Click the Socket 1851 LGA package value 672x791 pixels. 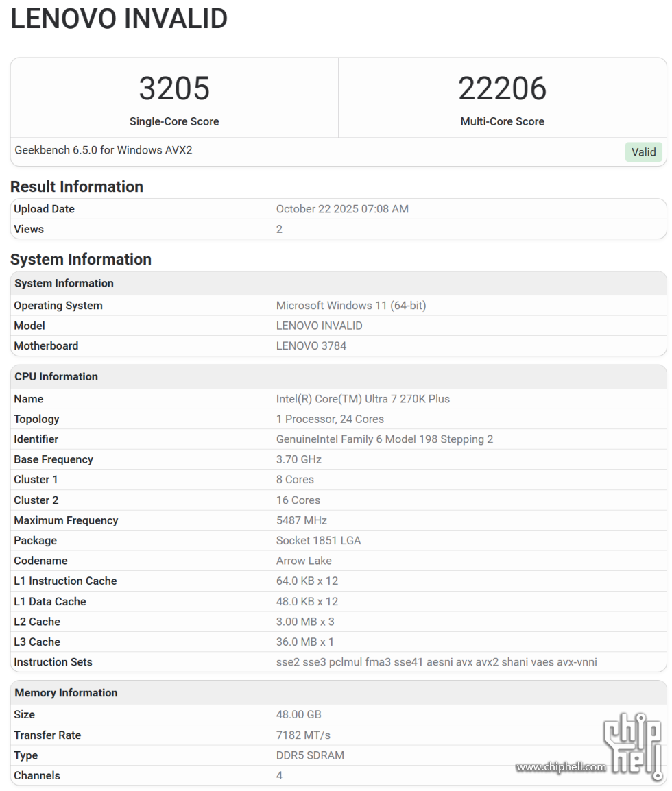coord(318,540)
